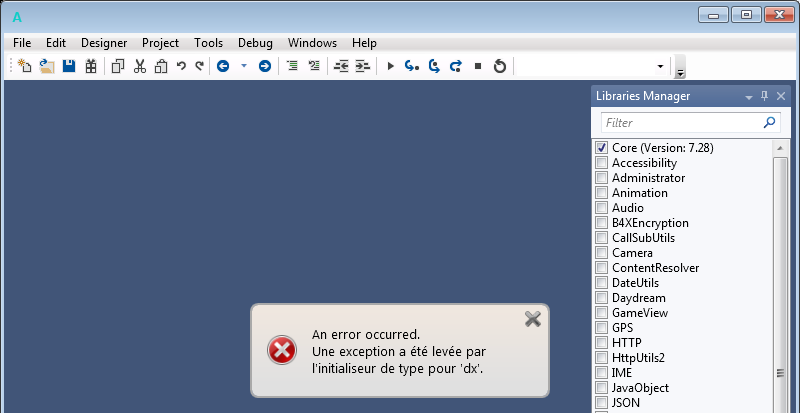Enable the GameView library checkbox
800x413 pixels.
click(602, 313)
